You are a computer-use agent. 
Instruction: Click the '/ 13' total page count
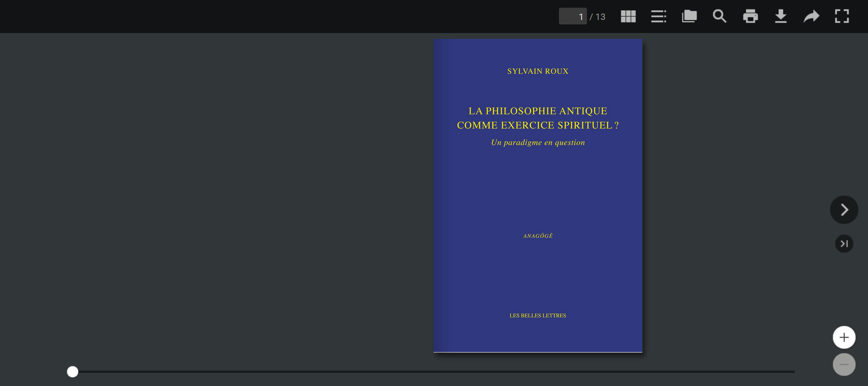[598, 17]
